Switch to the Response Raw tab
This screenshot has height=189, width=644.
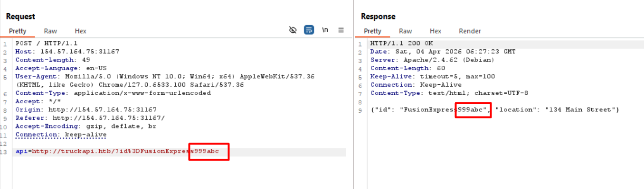click(405, 31)
